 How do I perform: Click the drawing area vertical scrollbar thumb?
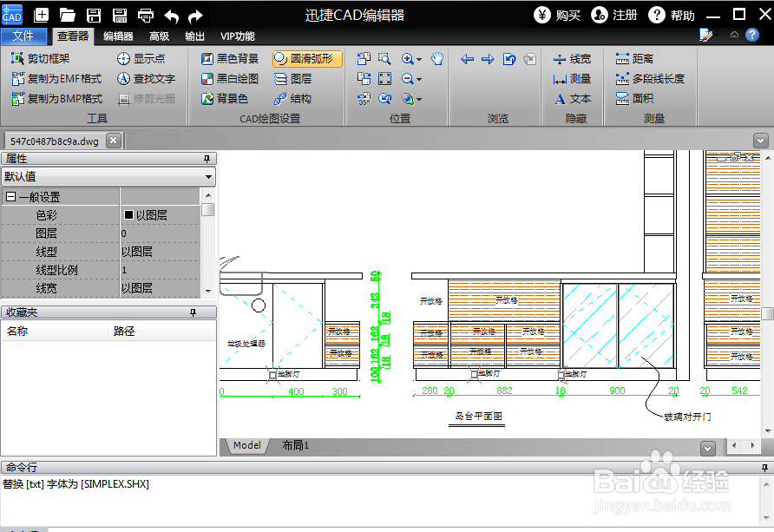click(x=768, y=314)
